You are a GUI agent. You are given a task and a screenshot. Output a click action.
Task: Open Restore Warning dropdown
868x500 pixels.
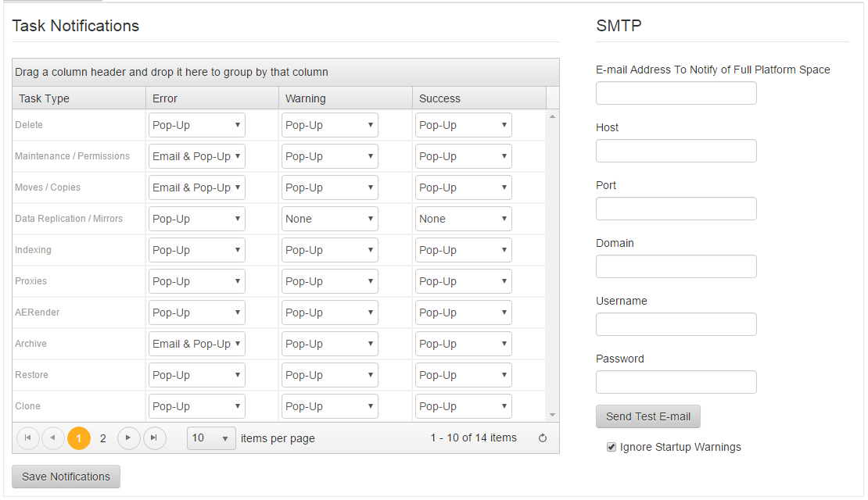click(x=330, y=375)
